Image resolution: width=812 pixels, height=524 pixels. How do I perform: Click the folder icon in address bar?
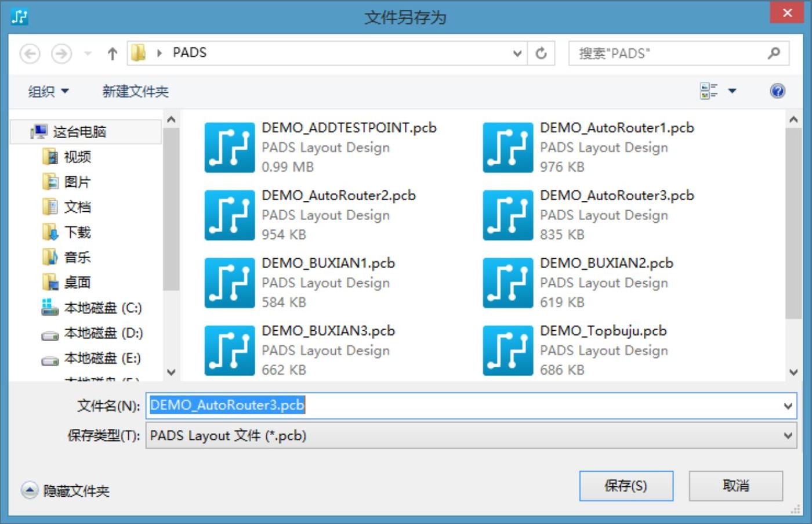click(139, 53)
